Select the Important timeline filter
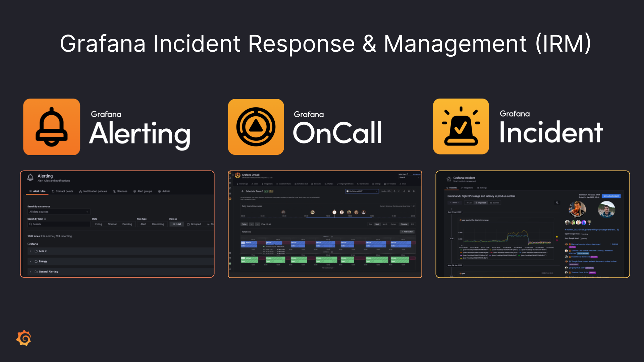 point(481,203)
